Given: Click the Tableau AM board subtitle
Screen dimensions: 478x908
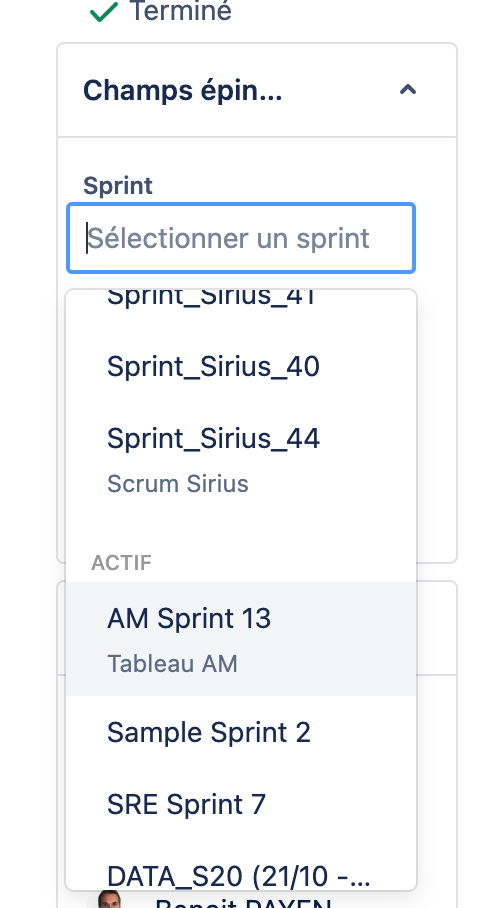Looking at the screenshot, I should click(172, 664).
